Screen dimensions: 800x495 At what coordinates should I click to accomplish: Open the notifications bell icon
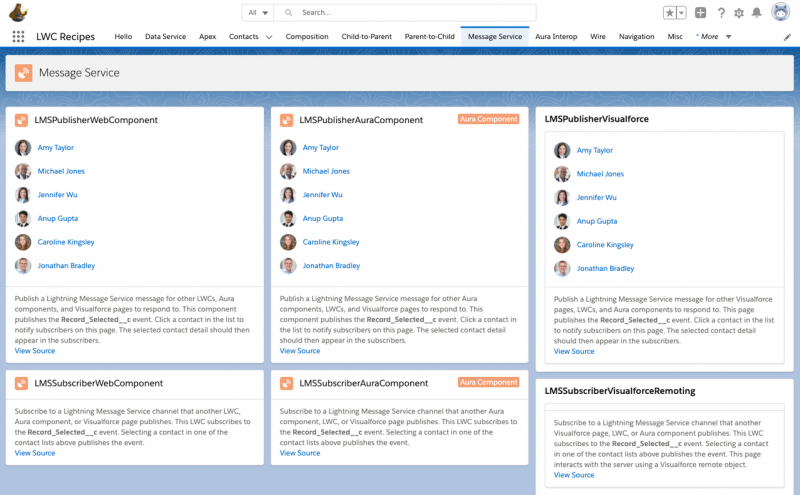tap(757, 13)
